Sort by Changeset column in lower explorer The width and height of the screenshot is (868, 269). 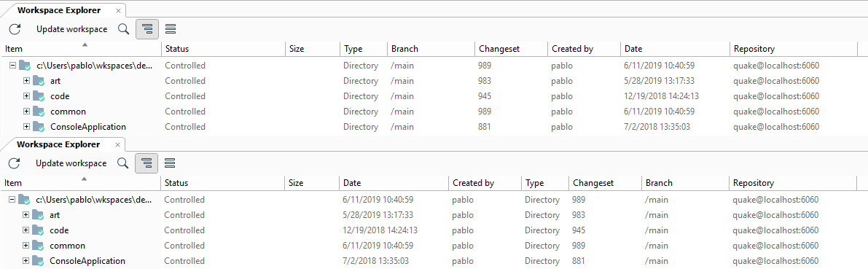[604, 183]
